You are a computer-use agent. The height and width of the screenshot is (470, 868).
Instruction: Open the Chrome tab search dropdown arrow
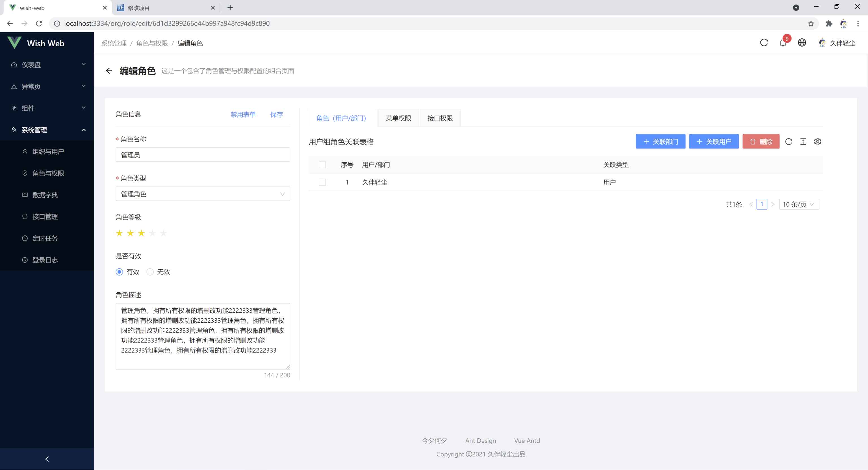click(796, 8)
